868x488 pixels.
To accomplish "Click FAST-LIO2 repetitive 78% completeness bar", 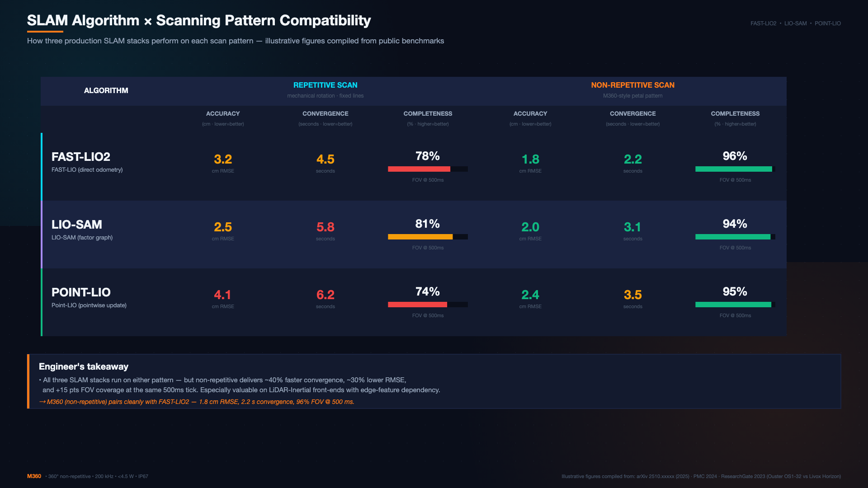I will coord(428,169).
